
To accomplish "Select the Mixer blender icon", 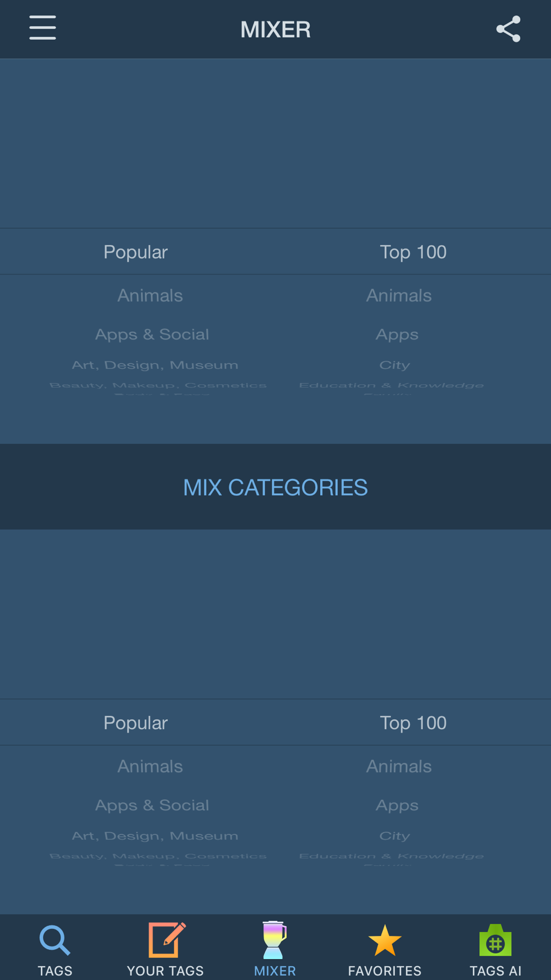I will tap(274, 940).
